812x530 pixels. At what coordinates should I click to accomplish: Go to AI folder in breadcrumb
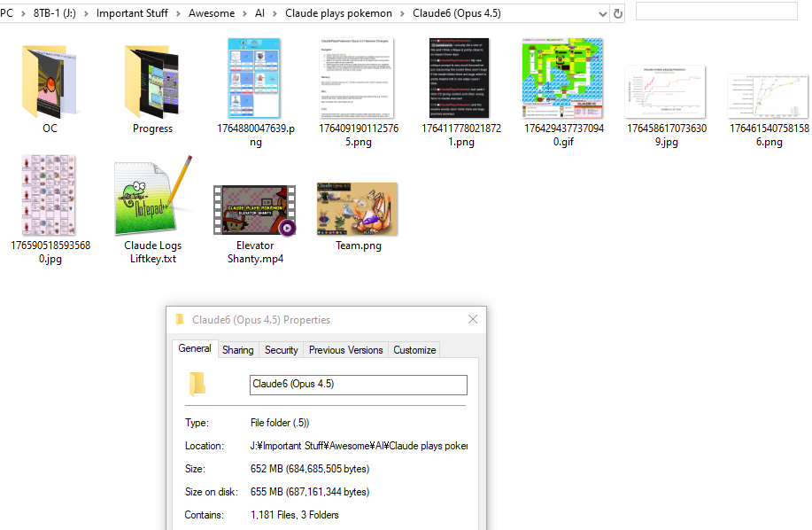tap(259, 13)
